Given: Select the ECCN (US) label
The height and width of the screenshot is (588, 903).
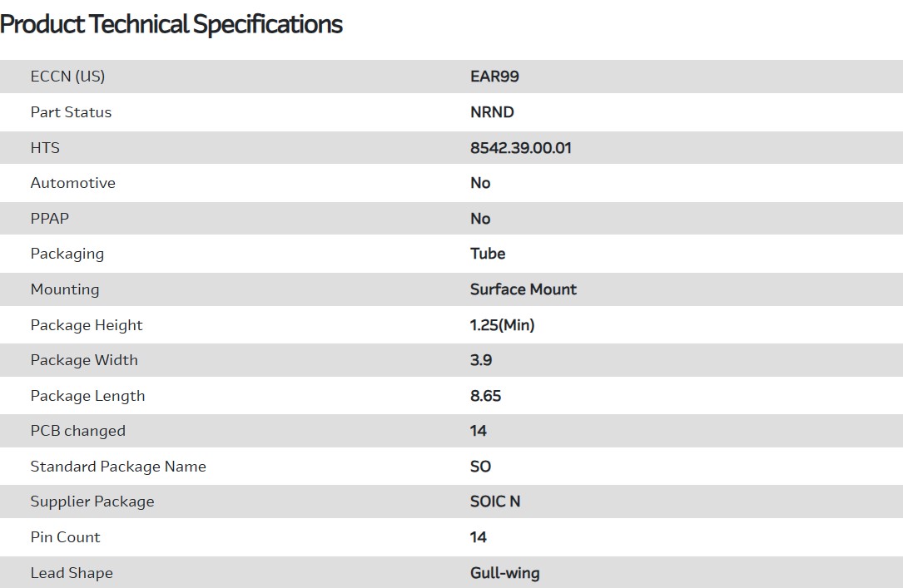Looking at the screenshot, I should click(67, 77).
